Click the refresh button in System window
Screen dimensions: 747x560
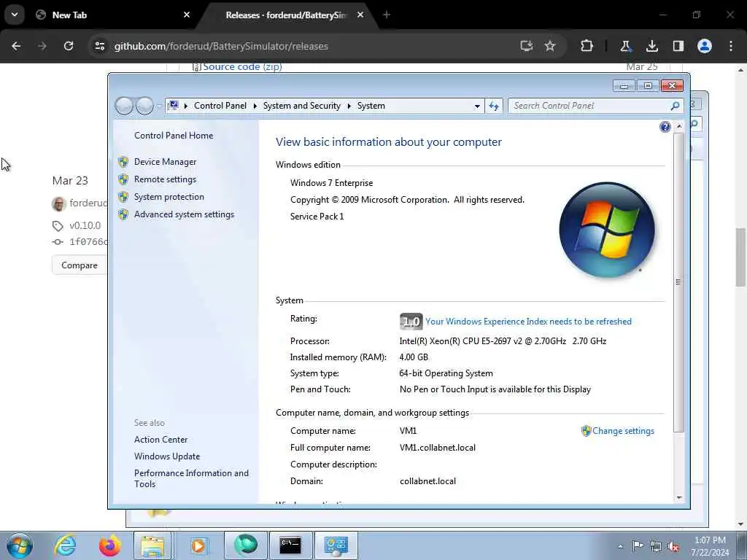494,106
